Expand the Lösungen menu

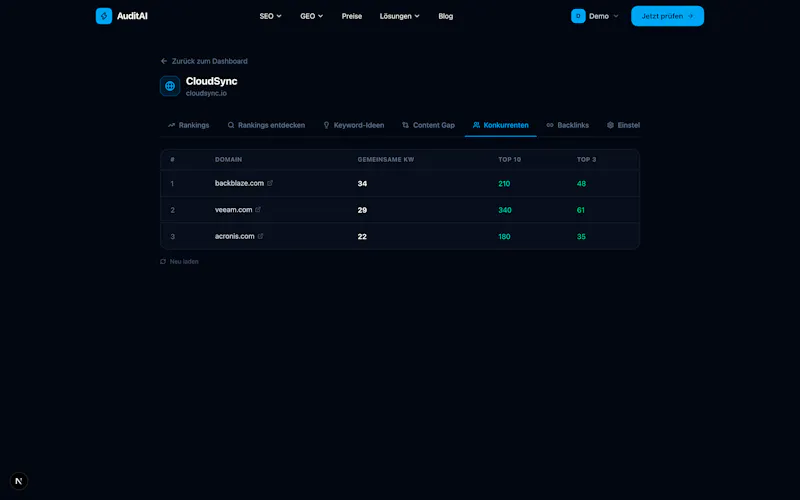click(399, 16)
